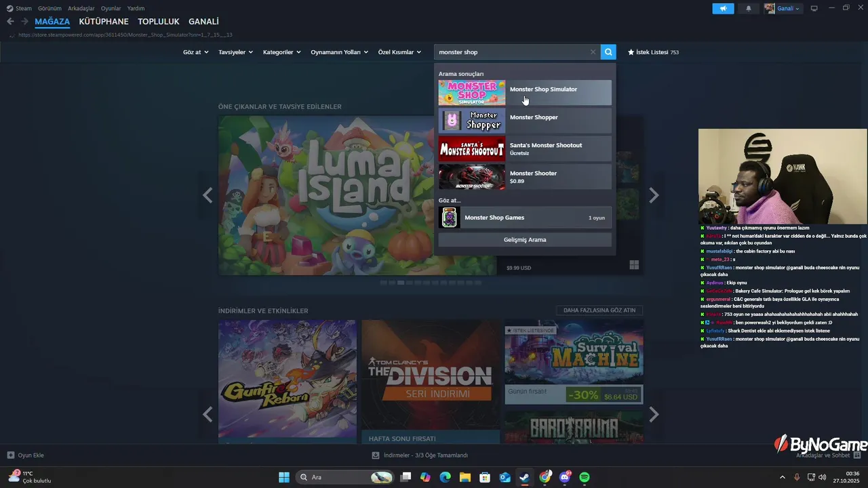Open the downloads icon in bottom bar
Image resolution: width=868 pixels, height=488 pixels.
(x=376, y=455)
